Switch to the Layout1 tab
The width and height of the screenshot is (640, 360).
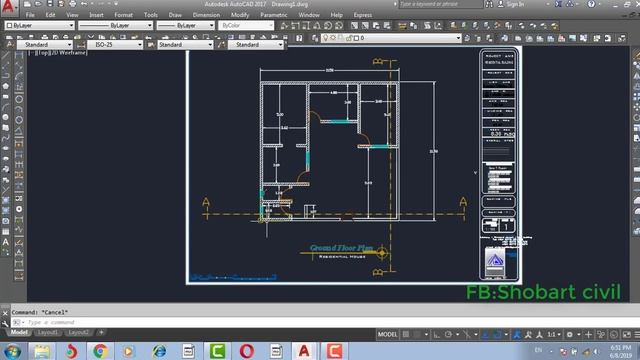pos(47,333)
